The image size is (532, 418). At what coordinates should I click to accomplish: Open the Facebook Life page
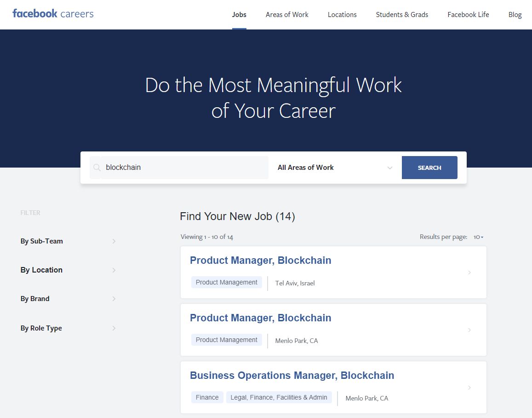tap(468, 14)
